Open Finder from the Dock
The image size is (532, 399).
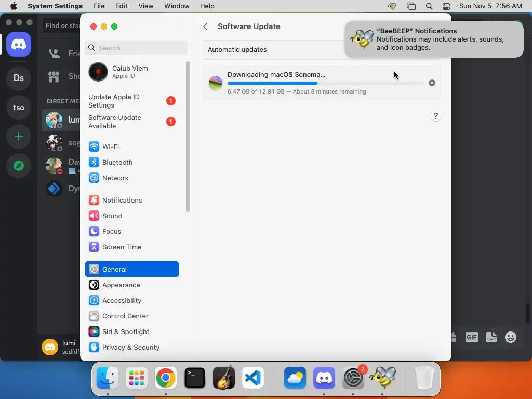pyautogui.click(x=108, y=378)
